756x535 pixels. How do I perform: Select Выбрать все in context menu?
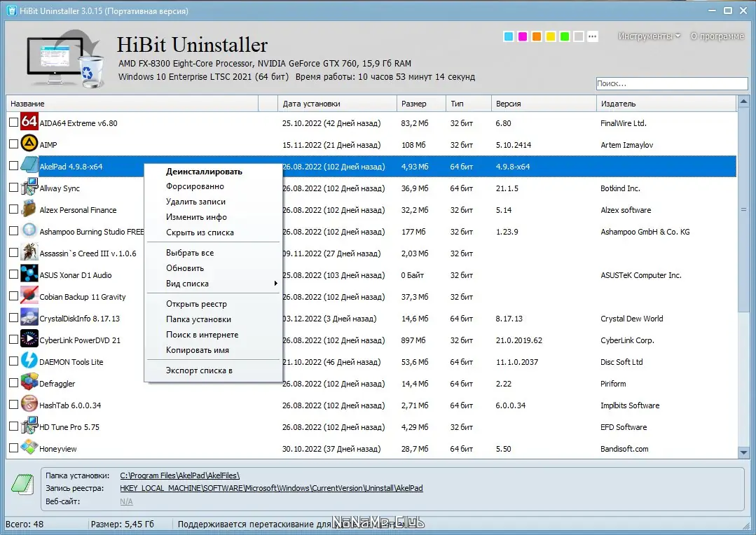[x=214, y=253]
